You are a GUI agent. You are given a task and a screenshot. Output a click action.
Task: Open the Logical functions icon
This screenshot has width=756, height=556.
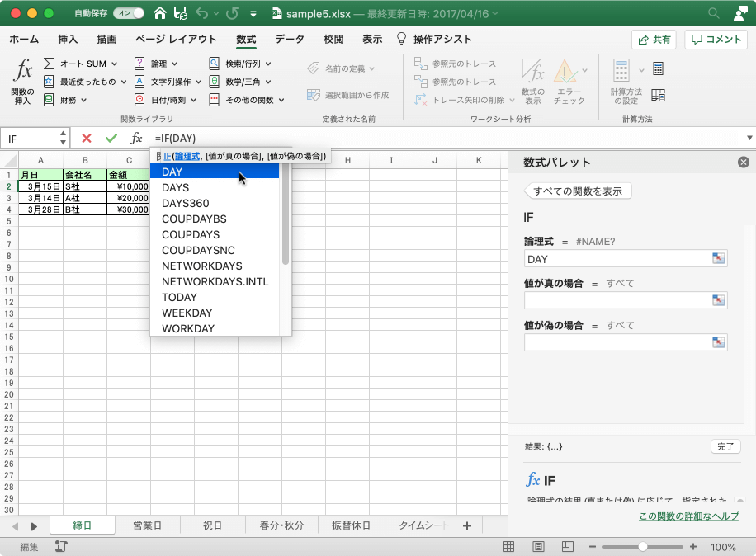pos(139,64)
